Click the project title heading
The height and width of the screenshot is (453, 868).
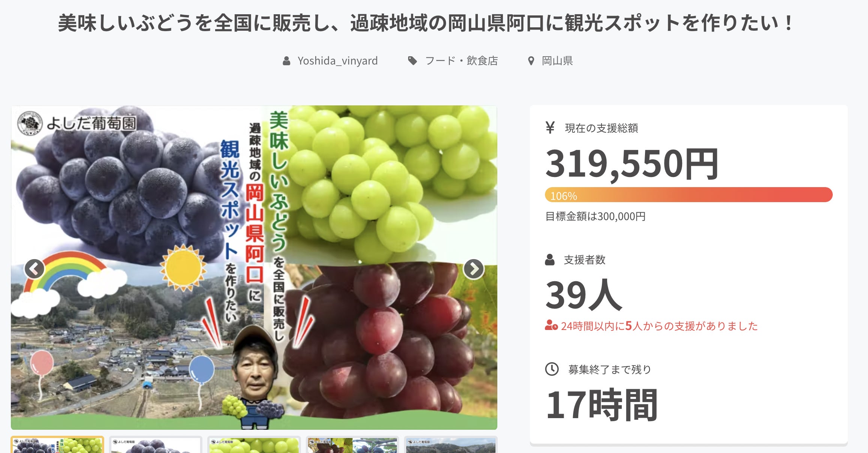click(425, 23)
